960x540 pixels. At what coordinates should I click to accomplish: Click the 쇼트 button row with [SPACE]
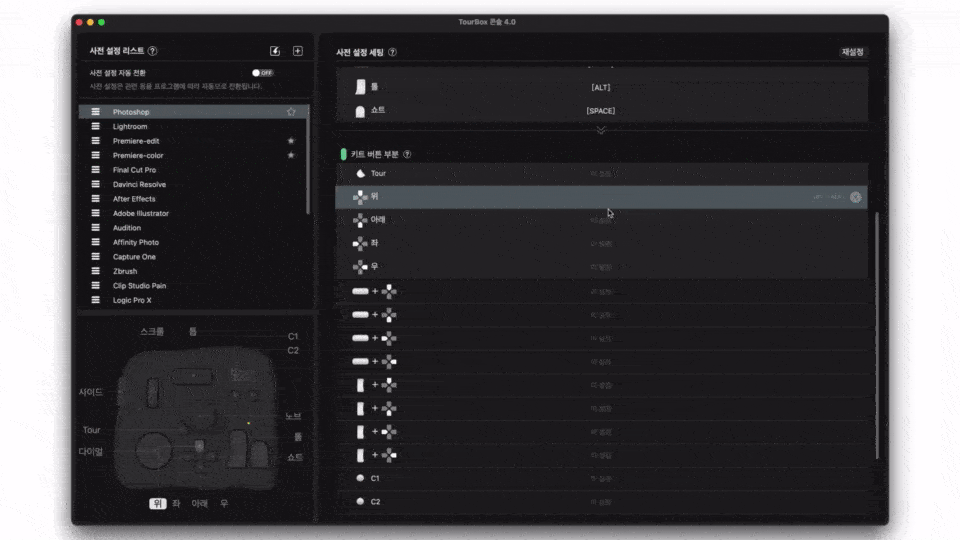point(601,111)
